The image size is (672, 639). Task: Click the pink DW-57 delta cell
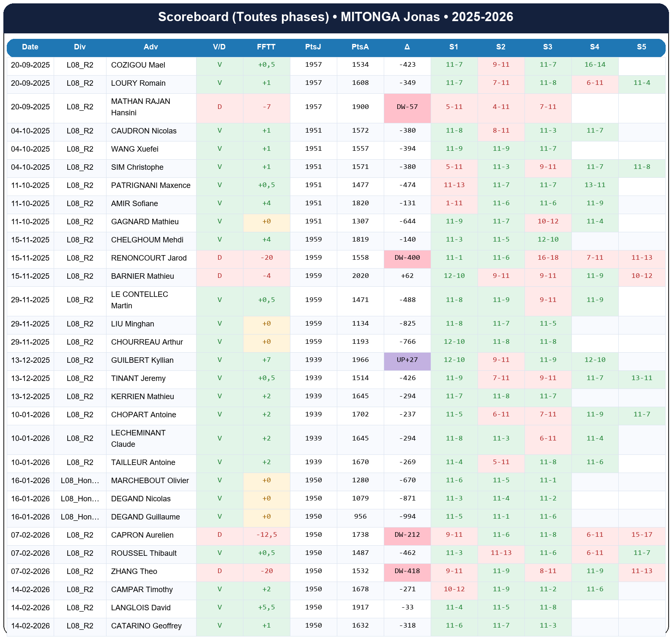[x=407, y=107]
